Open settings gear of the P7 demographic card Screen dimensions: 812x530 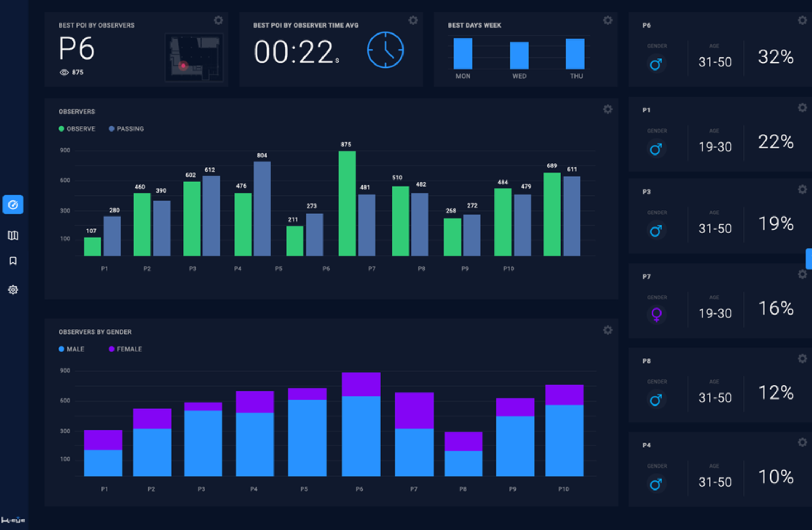click(802, 274)
